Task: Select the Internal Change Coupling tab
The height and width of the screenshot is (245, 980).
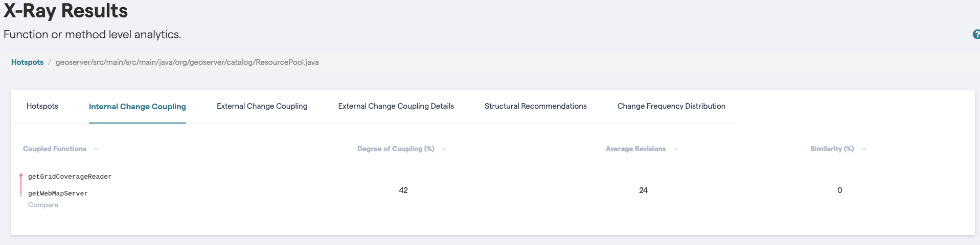Action: (137, 107)
